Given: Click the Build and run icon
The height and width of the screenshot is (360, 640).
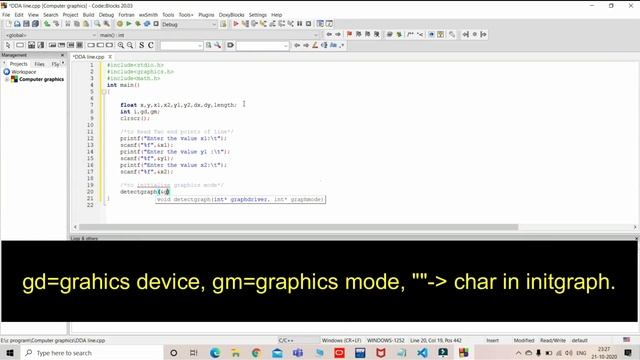Looking at the screenshot, I should pos(138,24).
